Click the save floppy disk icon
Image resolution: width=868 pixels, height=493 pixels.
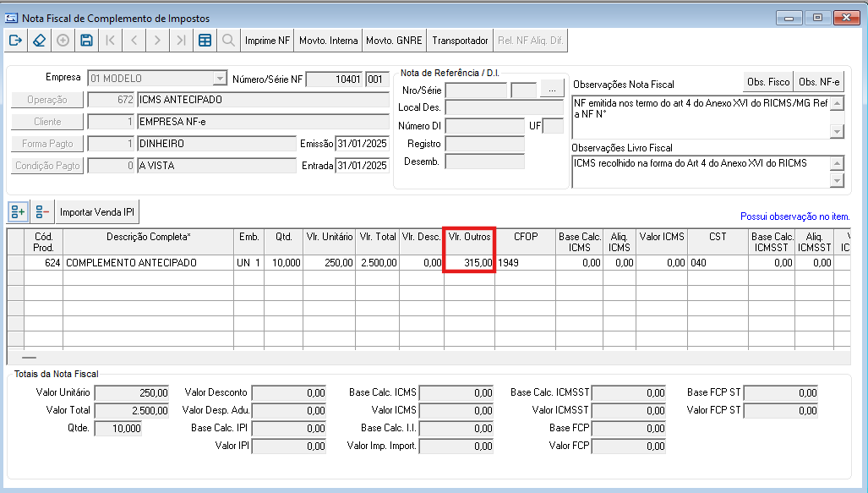86,41
